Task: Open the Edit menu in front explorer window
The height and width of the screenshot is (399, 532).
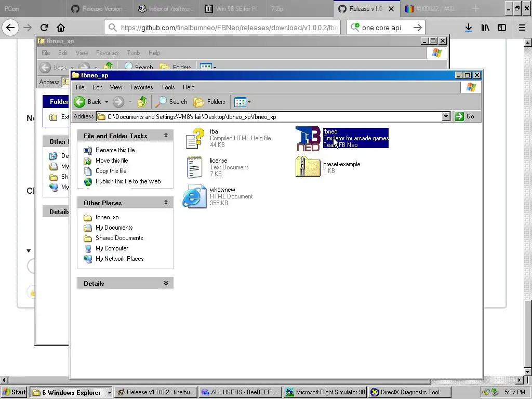Action: [x=97, y=87]
